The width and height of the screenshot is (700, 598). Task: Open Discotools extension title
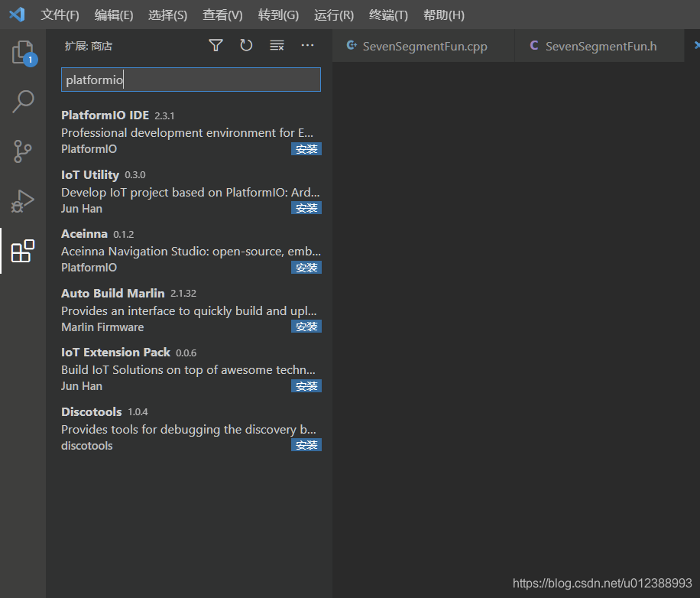click(x=92, y=411)
